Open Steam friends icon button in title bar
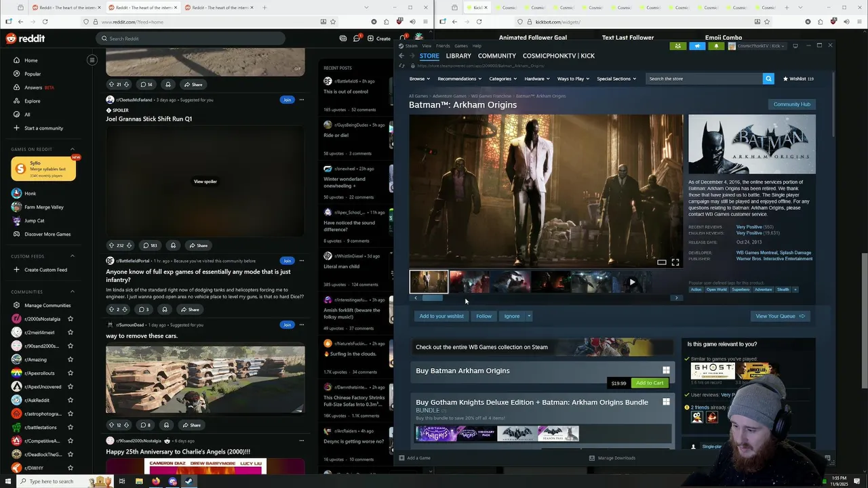The height and width of the screenshot is (488, 868). point(677,46)
